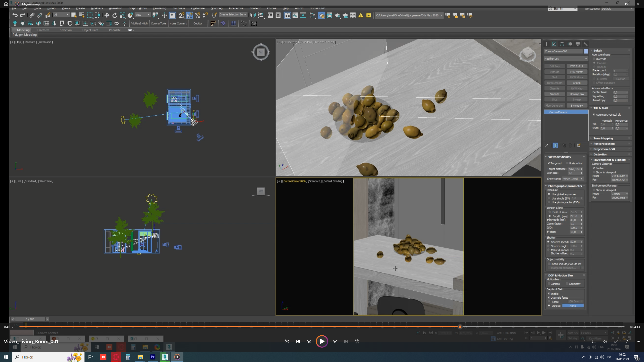Apply the Symmetry modifier button
644x362 pixels.
click(x=577, y=105)
